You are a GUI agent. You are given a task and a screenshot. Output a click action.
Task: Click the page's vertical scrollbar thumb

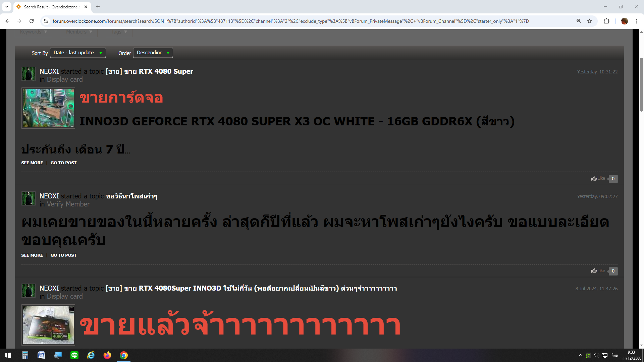tap(641, 84)
